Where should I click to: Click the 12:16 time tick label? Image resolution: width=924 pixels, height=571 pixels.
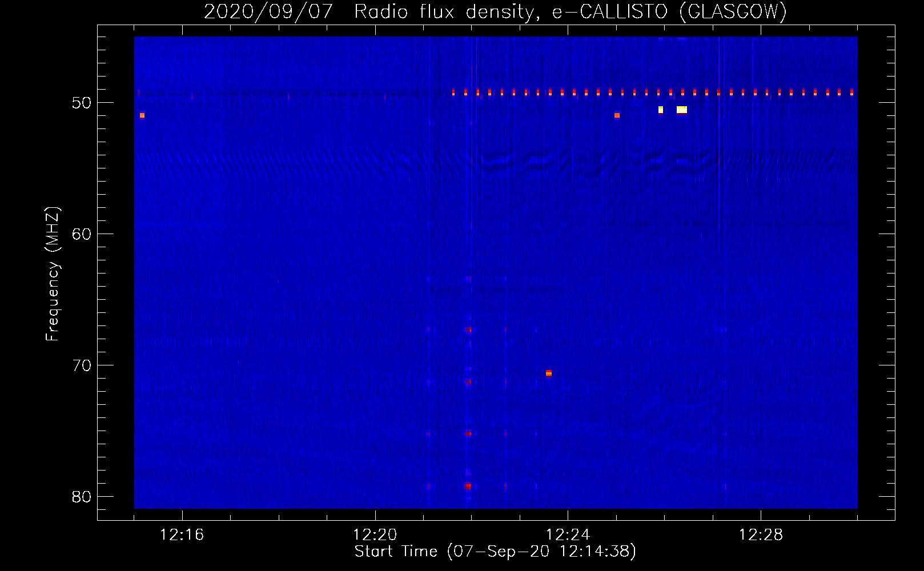pos(182,535)
